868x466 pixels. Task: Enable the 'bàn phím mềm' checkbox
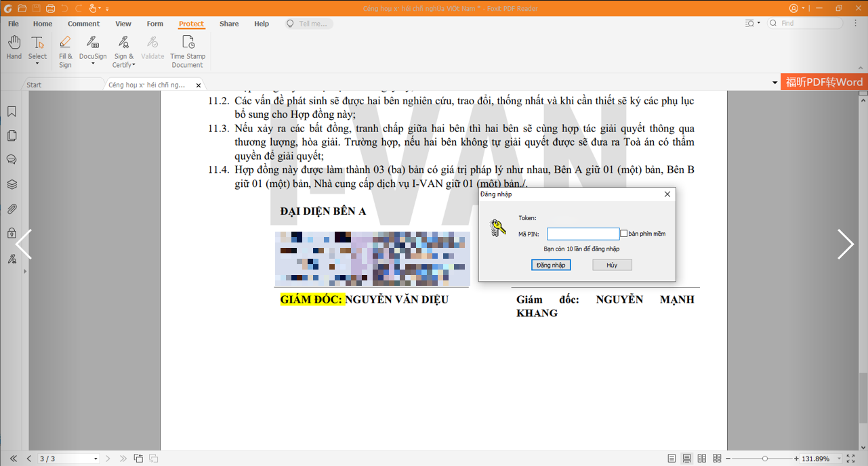[624, 234]
